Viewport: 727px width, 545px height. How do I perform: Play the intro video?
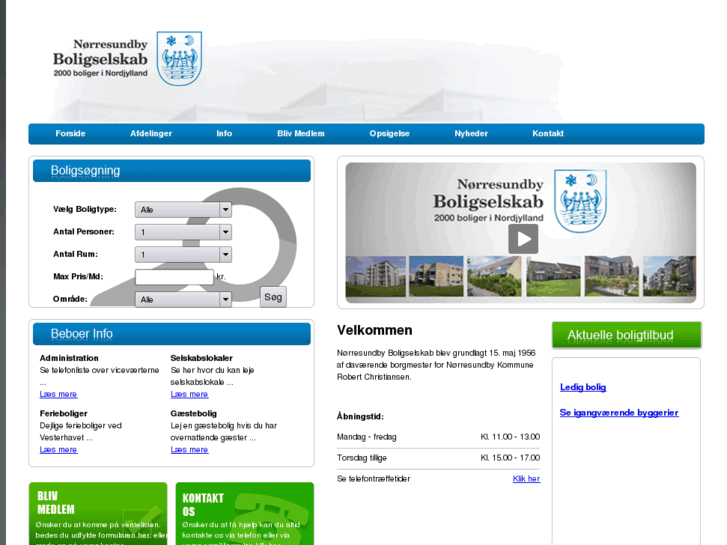[x=523, y=239]
